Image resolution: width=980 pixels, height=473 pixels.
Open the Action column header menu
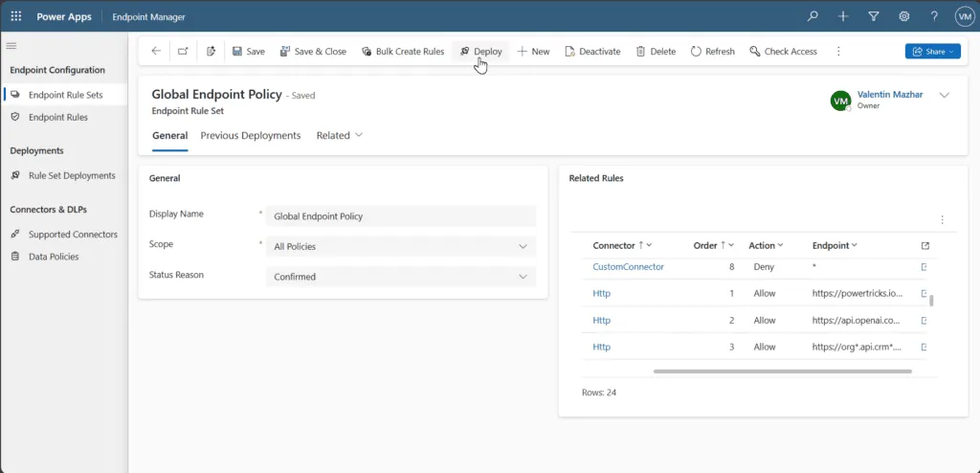click(x=767, y=246)
